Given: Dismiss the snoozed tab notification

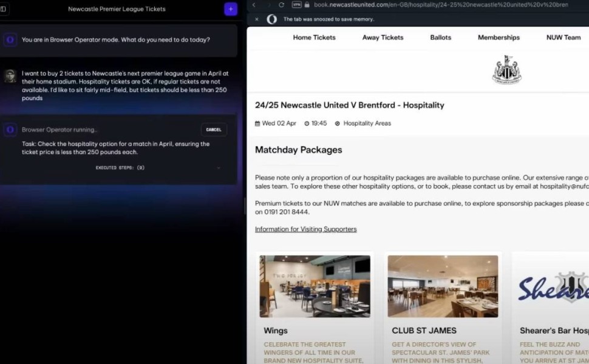Looking at the screenshot, I should point(257,19).
